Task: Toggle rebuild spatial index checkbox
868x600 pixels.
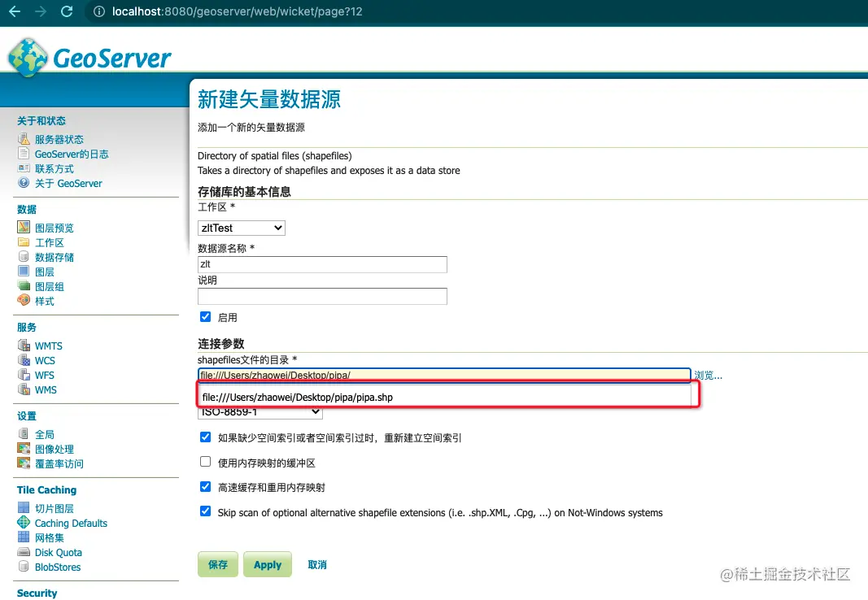Action: (x=205, y=437)
